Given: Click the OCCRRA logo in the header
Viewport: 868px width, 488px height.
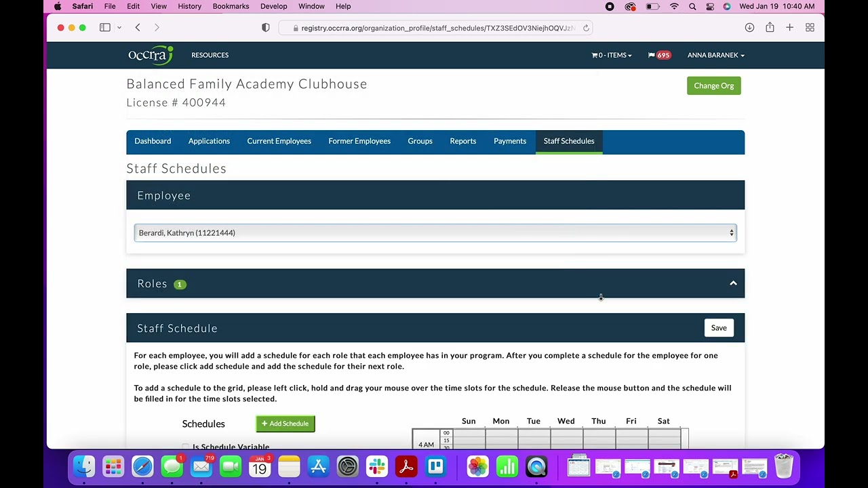Looking at the screenshot, I should click(x=150, y=55).
